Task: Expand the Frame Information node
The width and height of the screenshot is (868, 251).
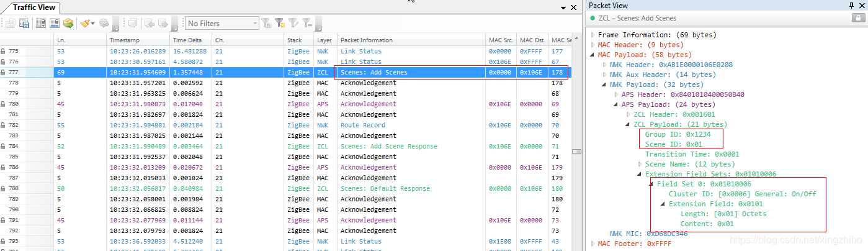Action: pyautogui.click(x=593, y=35)
